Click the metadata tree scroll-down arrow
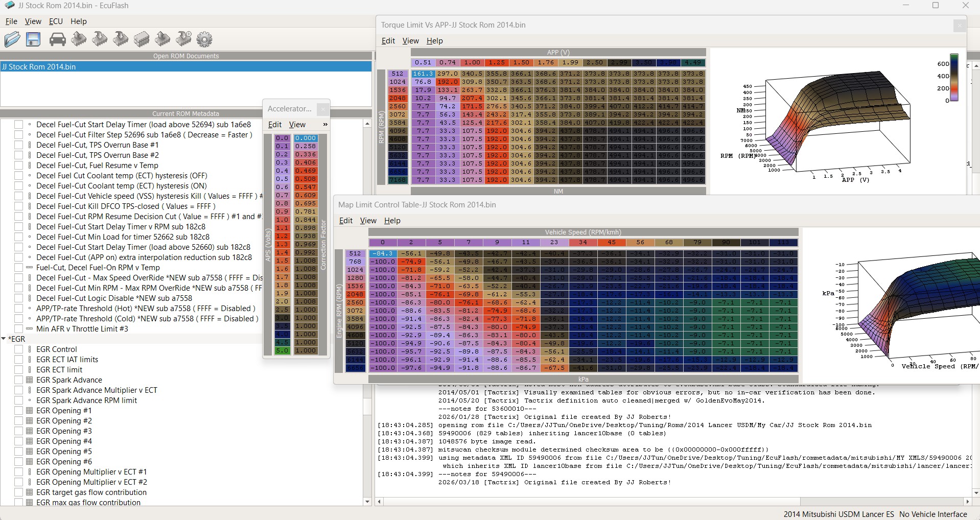 (x=367, y=502)
